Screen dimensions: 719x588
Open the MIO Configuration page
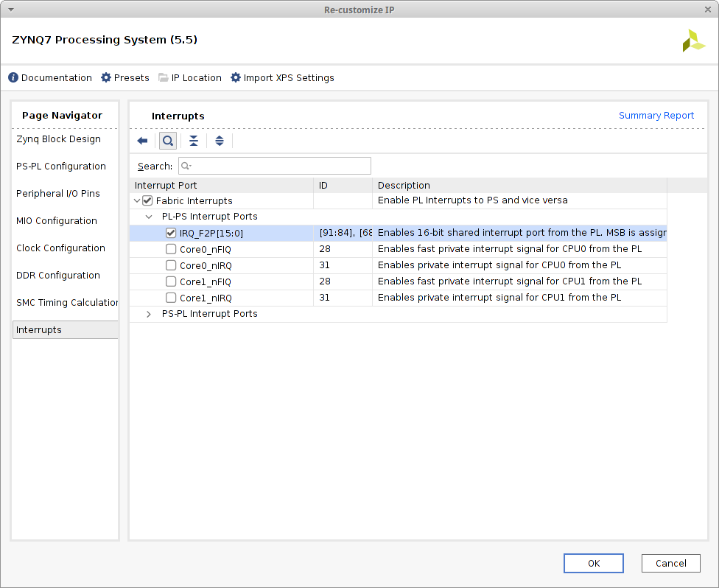tap(57, 221)
